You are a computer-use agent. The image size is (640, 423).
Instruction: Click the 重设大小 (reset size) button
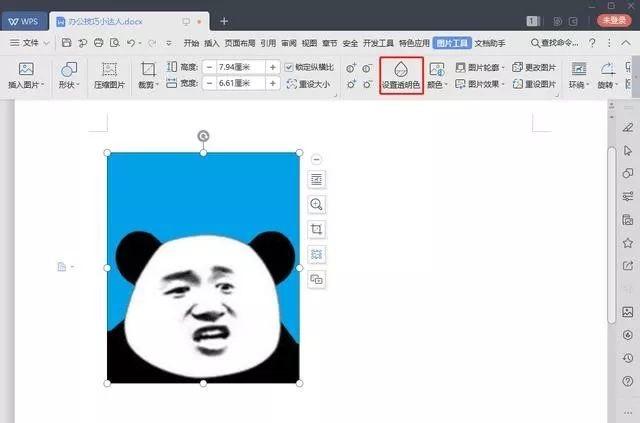coord(306,84)
